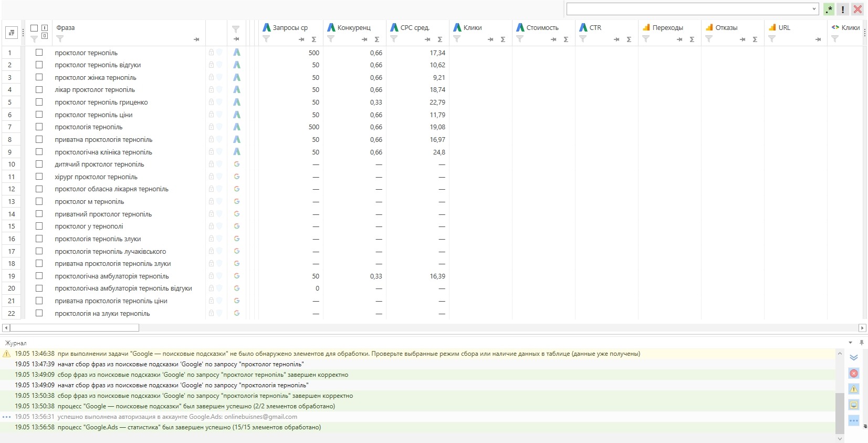Select phrase 'приватна проктологія тернопіль' row 8
868x443 pixels.
(x=103, y=139)
